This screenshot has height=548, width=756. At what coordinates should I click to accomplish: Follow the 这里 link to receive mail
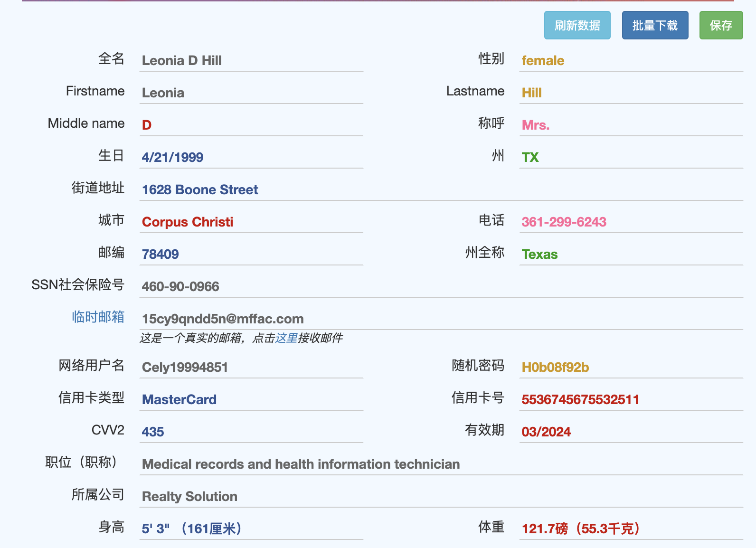[286, 338]
